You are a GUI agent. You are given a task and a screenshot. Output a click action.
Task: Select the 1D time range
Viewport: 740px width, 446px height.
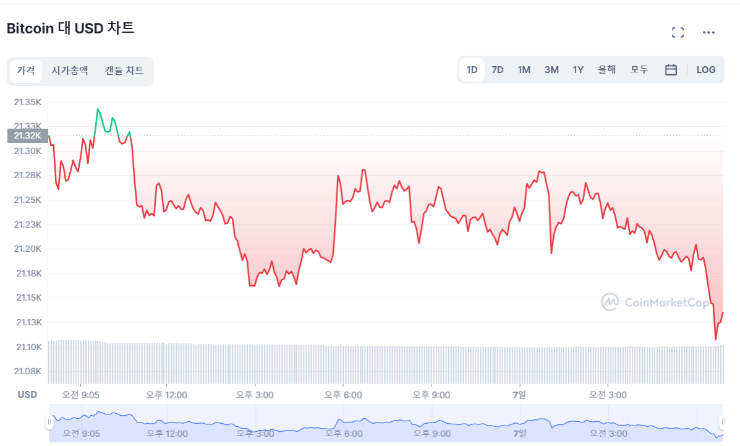472,70
